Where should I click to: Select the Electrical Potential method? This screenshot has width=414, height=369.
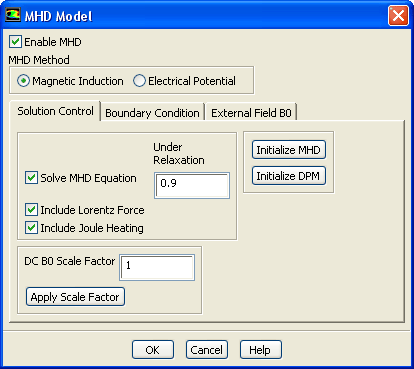point(139,81)
